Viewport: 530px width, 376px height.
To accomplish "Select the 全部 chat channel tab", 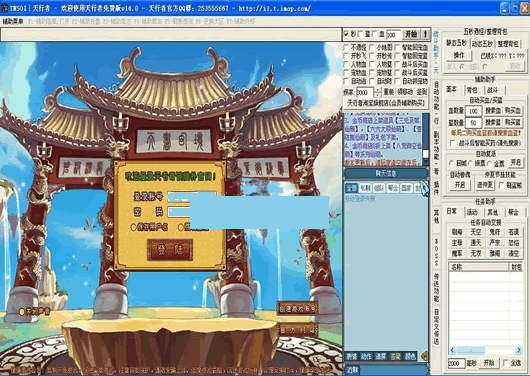I will click(352, 188).
